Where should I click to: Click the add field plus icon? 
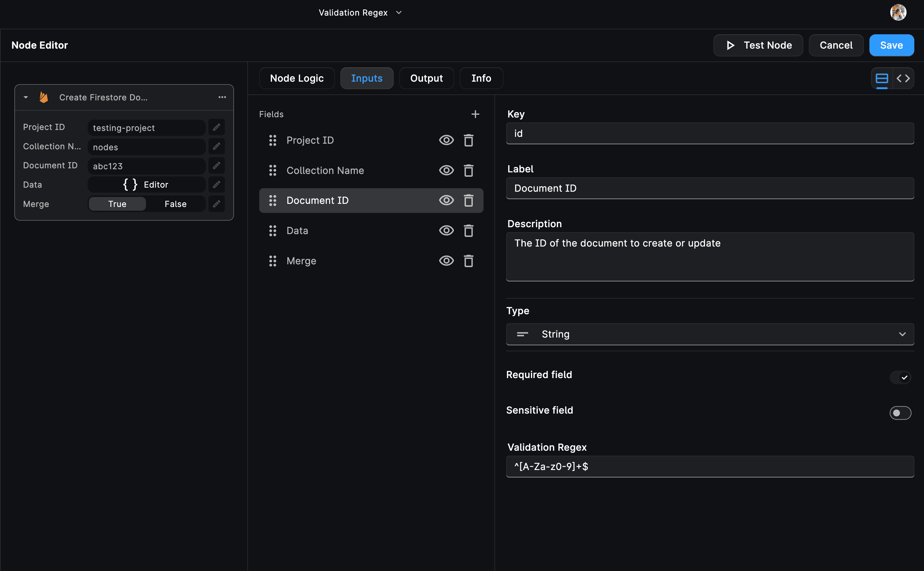(475, 114)
